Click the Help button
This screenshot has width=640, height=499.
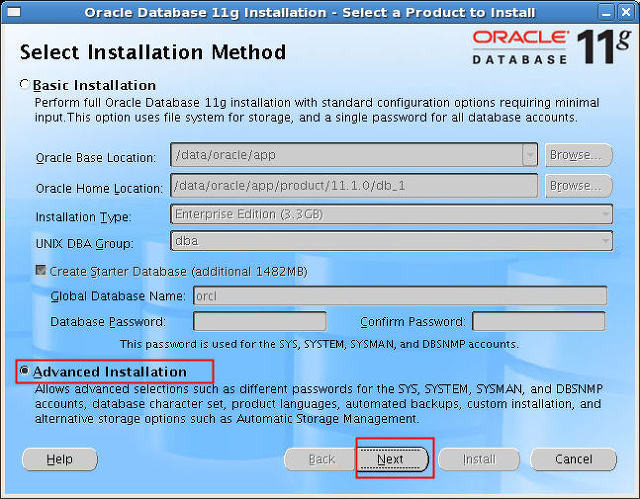pos(60,459)
